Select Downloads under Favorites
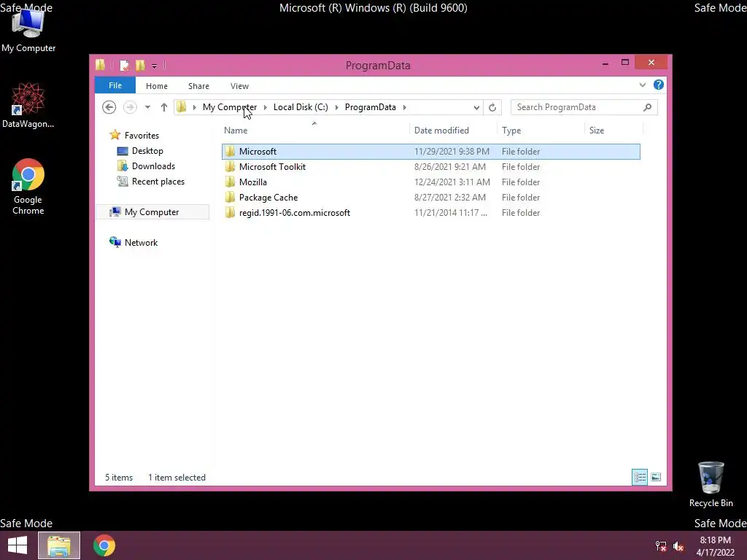The width and height of the screenshot is (747, 560). pyautogui.click(x=153, y=166)
